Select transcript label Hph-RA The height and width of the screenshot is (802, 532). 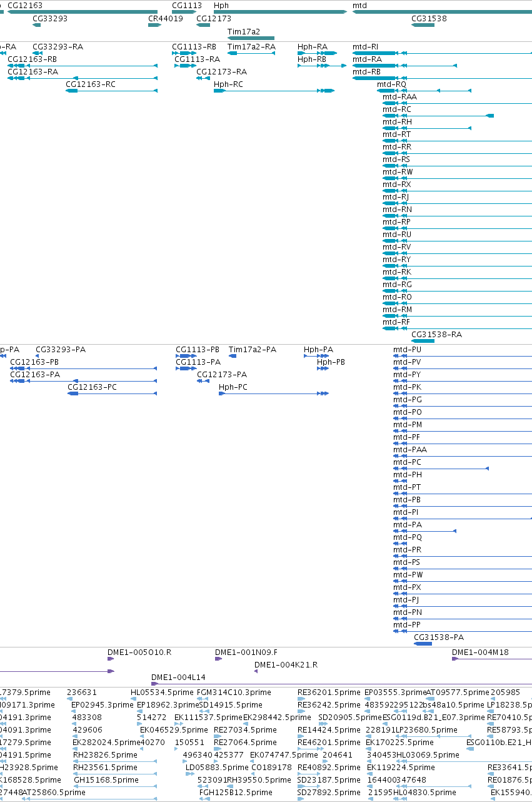tap(313, 47)
